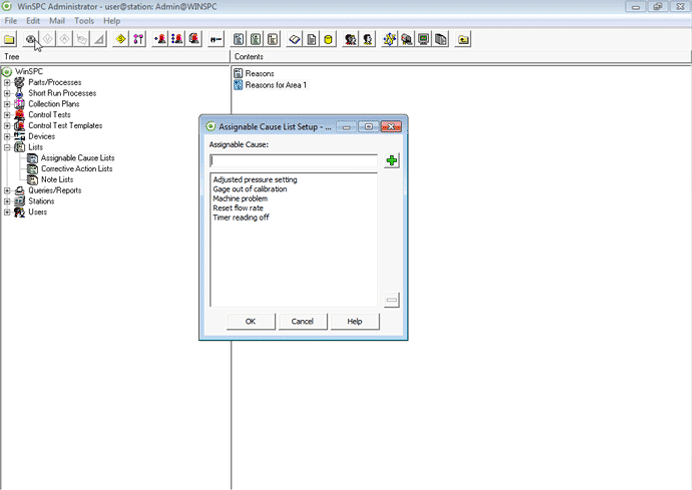Click the Assignable Cause text field
This screenshot has width=692, height=490.
tap(293, 160)
